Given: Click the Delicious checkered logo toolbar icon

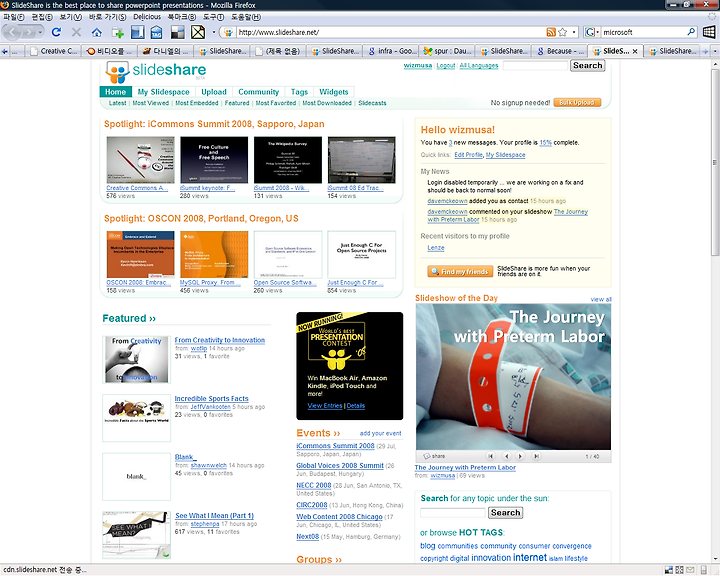Looking at the screenshot, I should click(x=177, y=32).
